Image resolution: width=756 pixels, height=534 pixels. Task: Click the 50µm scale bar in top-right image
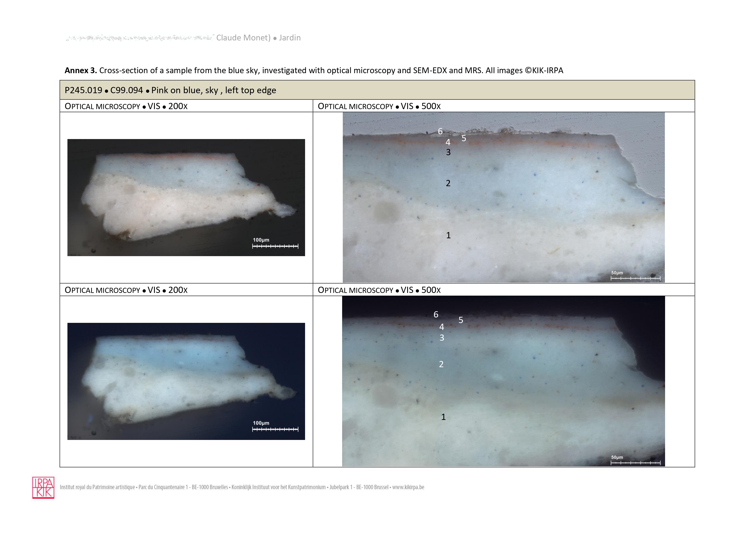[x=635, y=278]
